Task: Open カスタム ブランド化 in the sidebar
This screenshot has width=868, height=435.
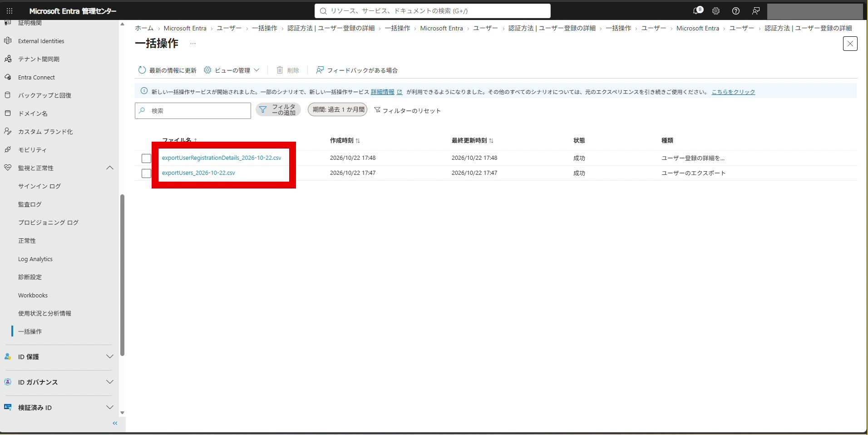Action: (x=45, y=132)
